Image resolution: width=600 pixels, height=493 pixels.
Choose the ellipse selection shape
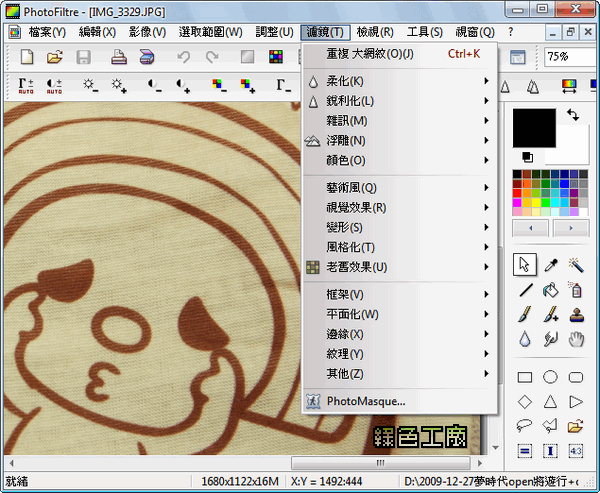[550, 377]
